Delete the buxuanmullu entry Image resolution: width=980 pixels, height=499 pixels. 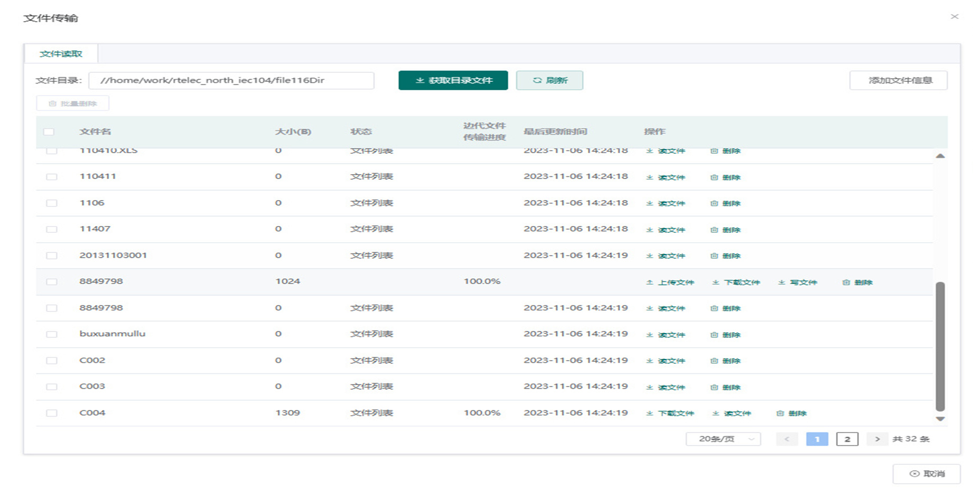725,335
